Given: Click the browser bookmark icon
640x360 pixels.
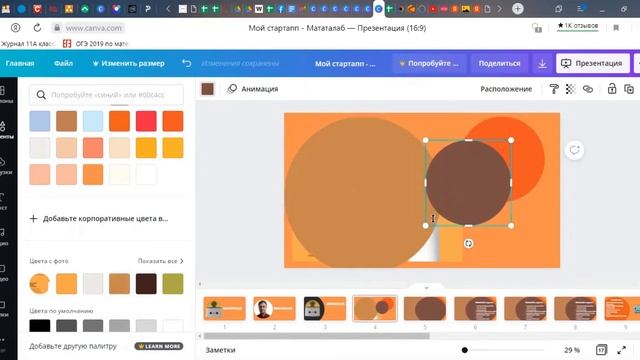Looking at the screenshot, I should coord(616,28).
